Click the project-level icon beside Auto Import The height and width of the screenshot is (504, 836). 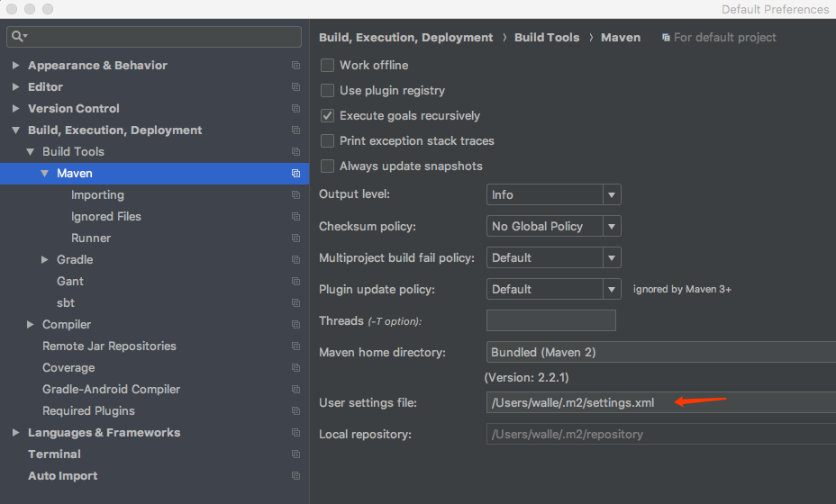coord(295,476)
